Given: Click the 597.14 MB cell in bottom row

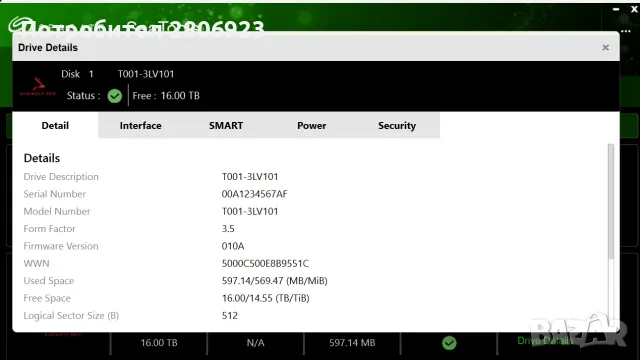Looking at the screenshot, I should (352, 343).
